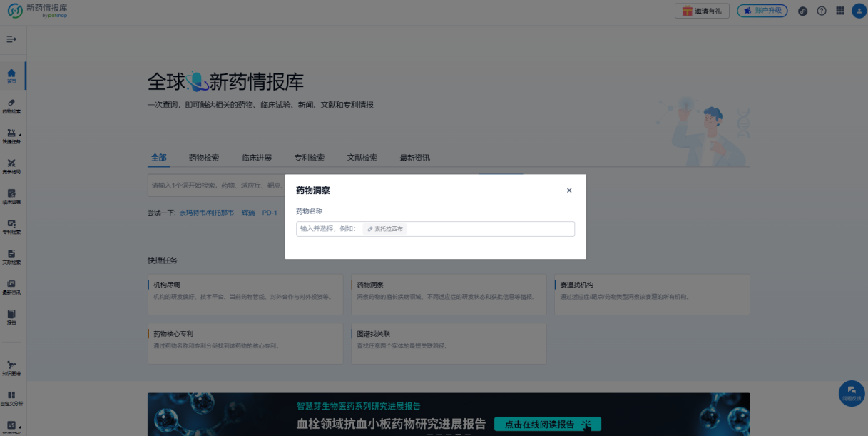Screen dimensions: 868x436
Task: Open the user account avatar
Action: click(858, 11)
